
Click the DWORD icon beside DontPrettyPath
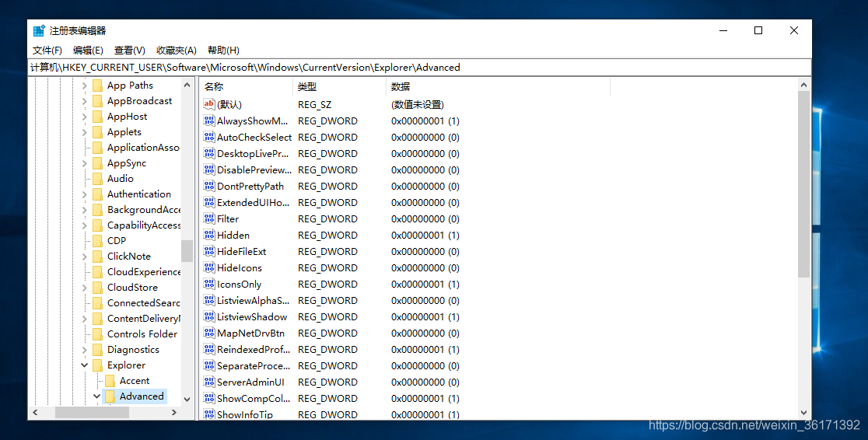(208, 186)
